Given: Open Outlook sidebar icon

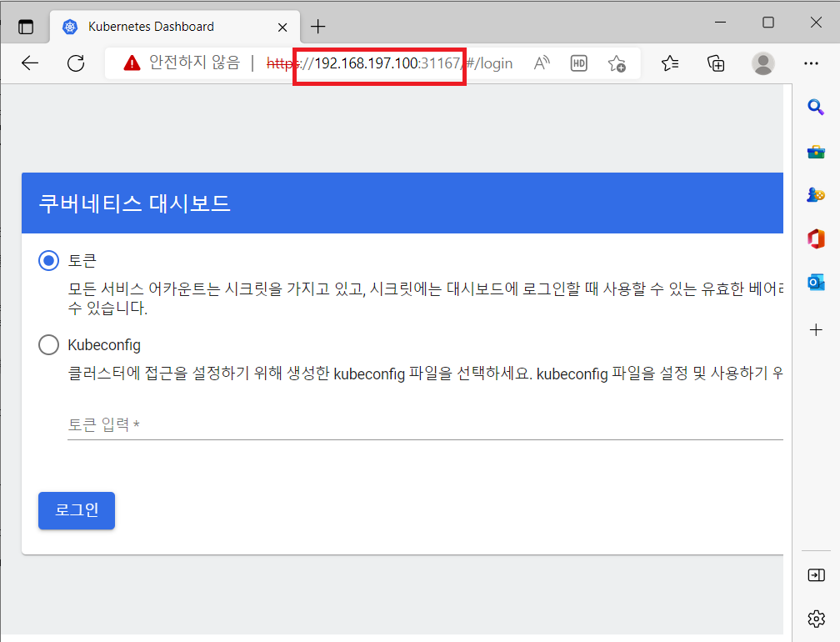Looking at the screenshot, I should click(x=816, y=282).
